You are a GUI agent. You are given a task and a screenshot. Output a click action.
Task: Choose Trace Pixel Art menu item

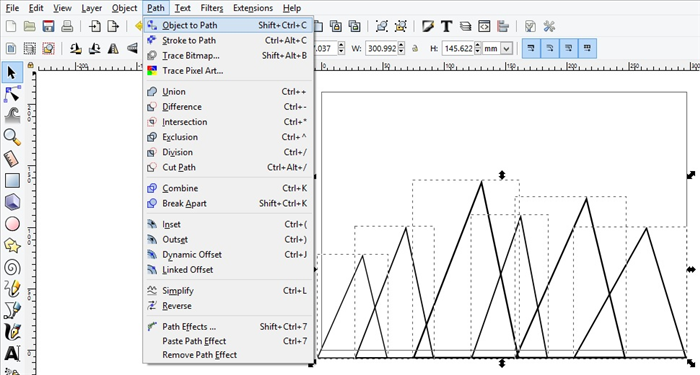point(229,71)
